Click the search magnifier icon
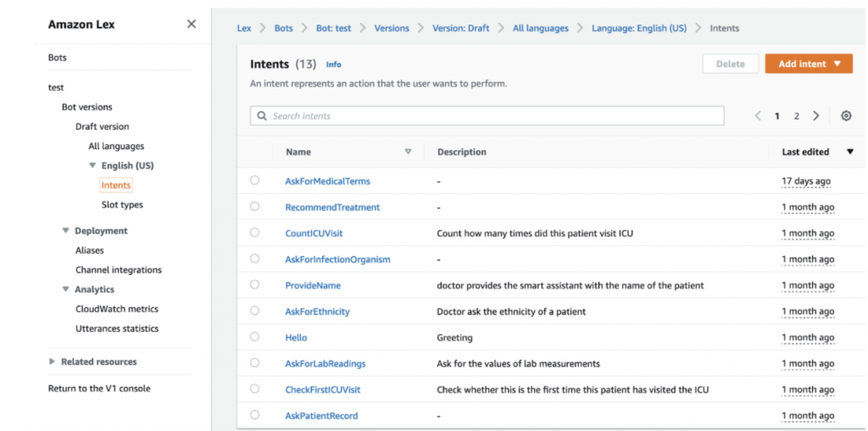The width and height of the screenshot is (868, 431). [262, 115]
